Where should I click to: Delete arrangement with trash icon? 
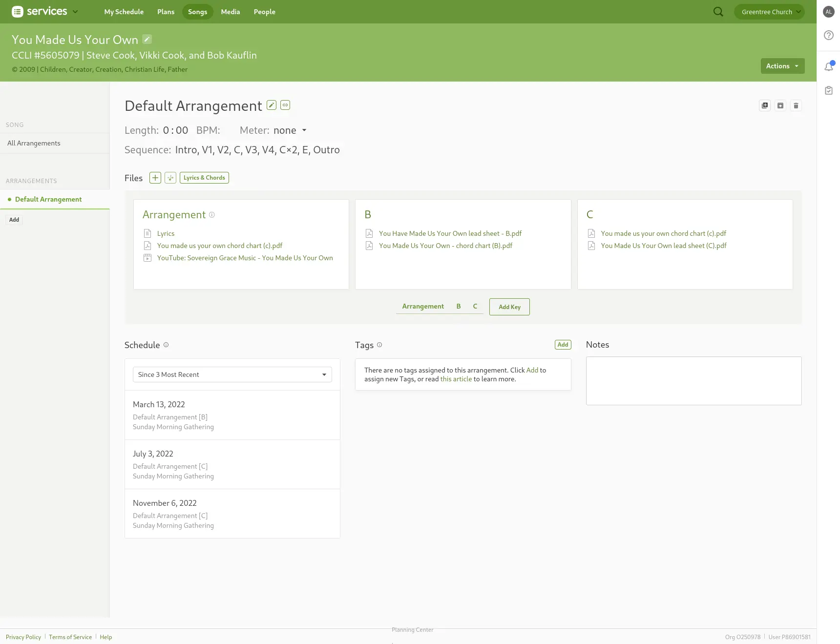[x=796, y=105]
